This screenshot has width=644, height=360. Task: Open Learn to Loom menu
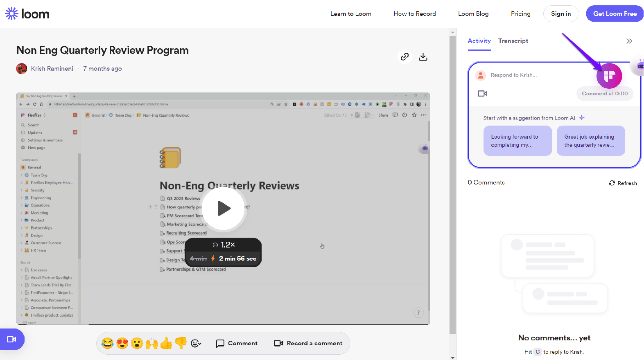tap(351, 14)
